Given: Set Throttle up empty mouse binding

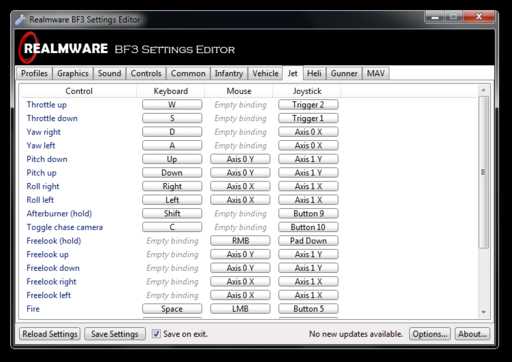Looking at the screenshot, I should pyautogui.click(x=240, y=105).
